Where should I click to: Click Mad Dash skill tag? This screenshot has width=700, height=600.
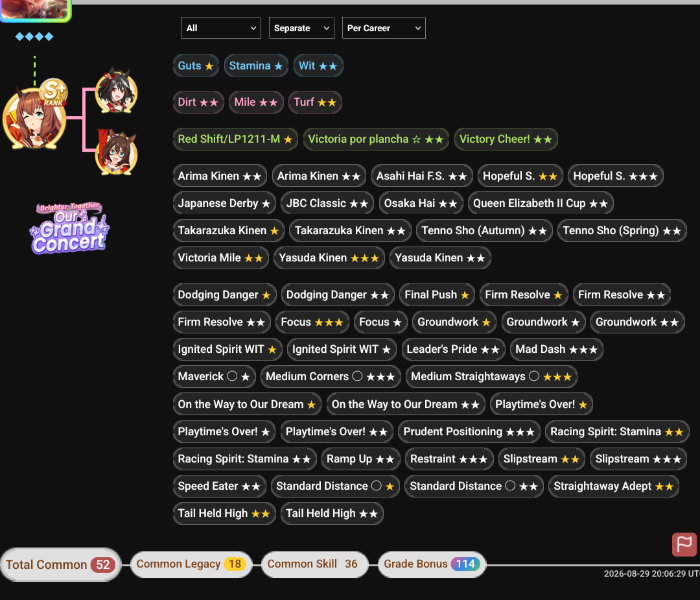pos(557,350)
